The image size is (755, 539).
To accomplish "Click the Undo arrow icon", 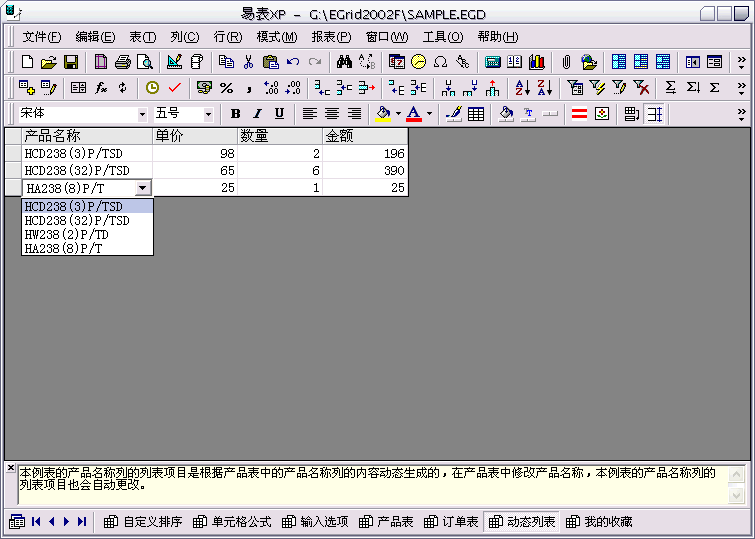I will click(293, 62).
